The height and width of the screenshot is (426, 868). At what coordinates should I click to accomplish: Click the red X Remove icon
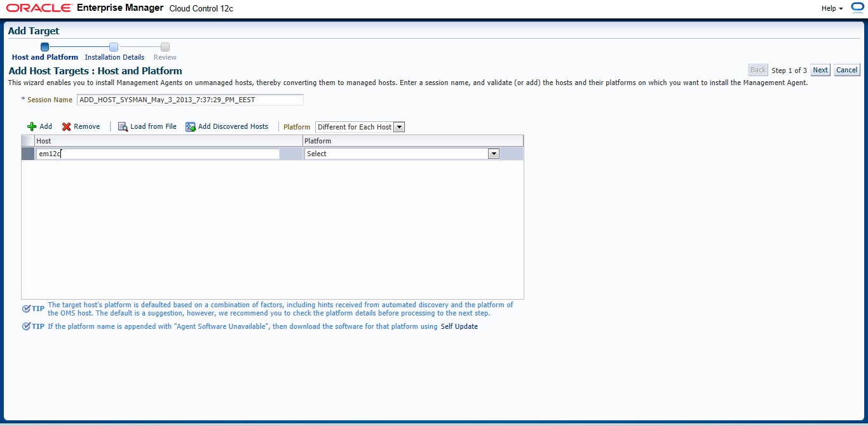[66, 126]
